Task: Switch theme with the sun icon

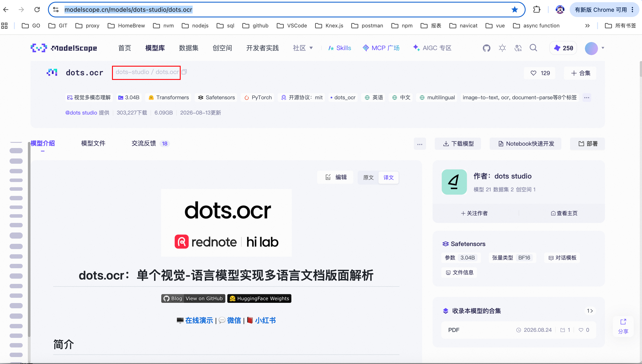Action: 502,48
